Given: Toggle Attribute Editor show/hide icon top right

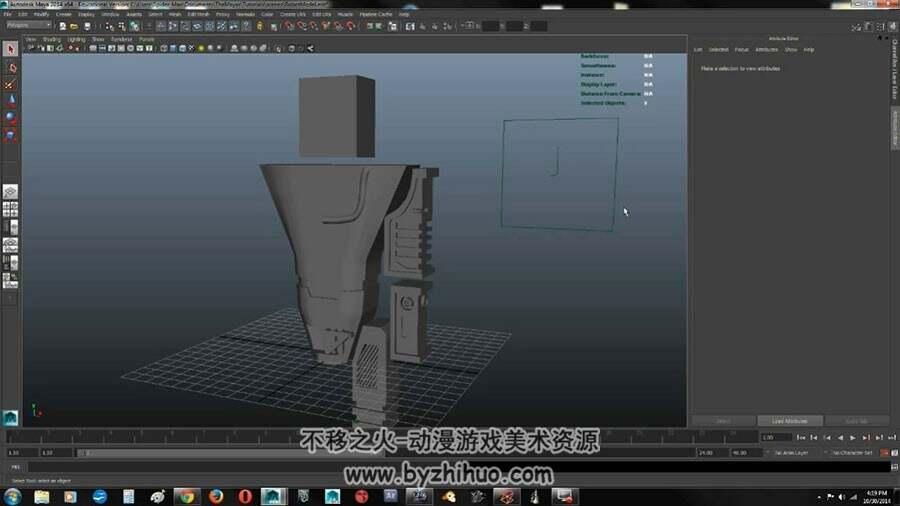Looking at the screenshot, I should click(x=868, y=26).
